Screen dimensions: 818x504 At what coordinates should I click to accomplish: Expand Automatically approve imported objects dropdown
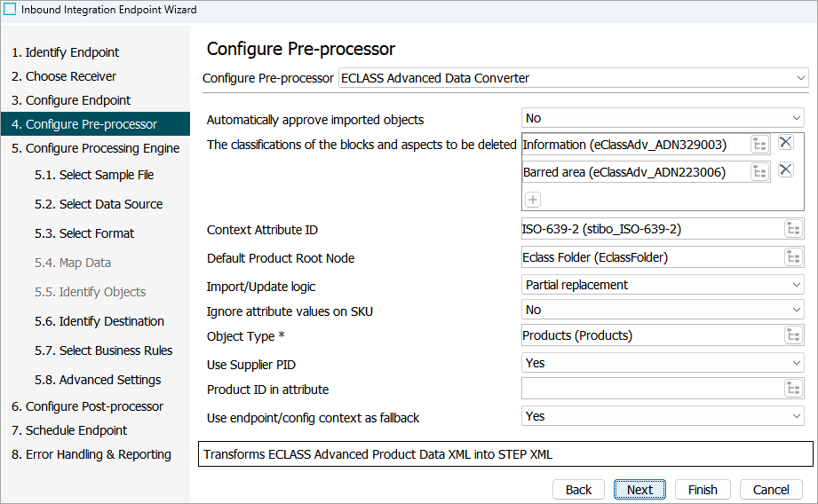click(663, 118)
